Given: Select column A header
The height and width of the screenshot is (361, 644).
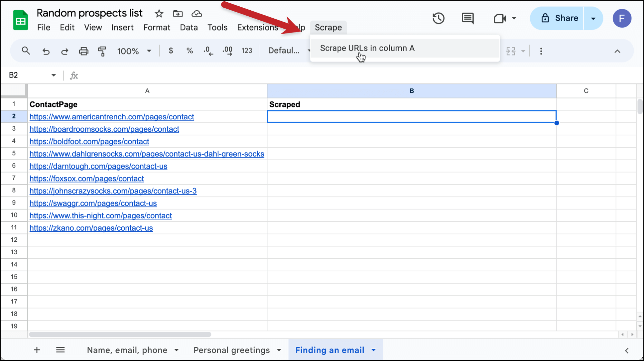Looking at the screenshot, I should (x=147, y=91).
